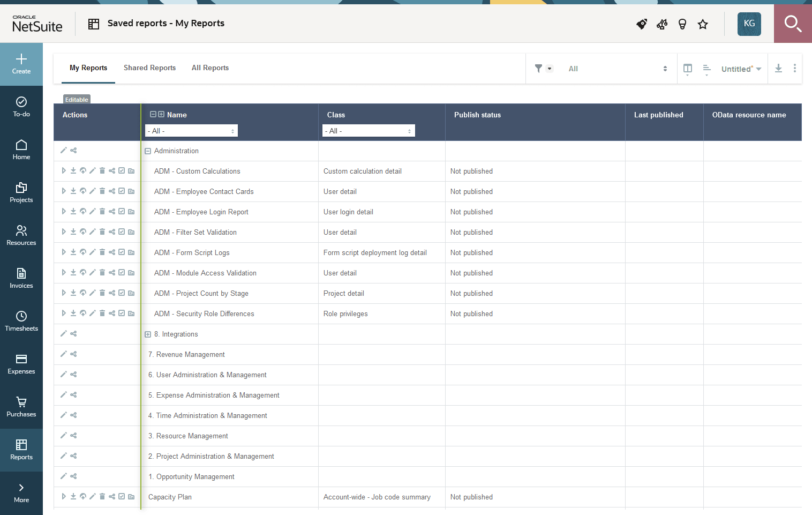Expand the More sidebar menu
Image resolution: width=812 pixels, height=515 pixels.
(21, 493)
